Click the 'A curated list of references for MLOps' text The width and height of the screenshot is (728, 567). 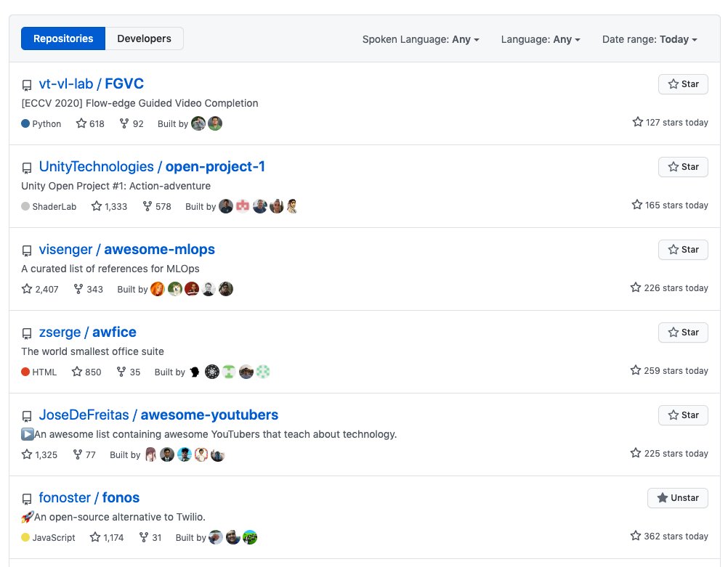click(110, 269)
